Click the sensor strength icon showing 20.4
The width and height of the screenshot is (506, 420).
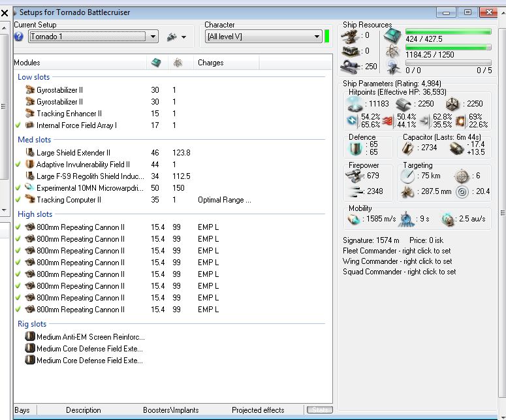pos(462,192)
